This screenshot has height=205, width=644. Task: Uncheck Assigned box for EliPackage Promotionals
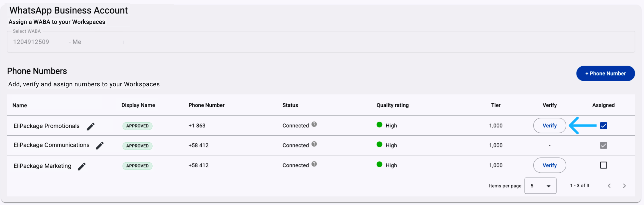tap(603, 126)
